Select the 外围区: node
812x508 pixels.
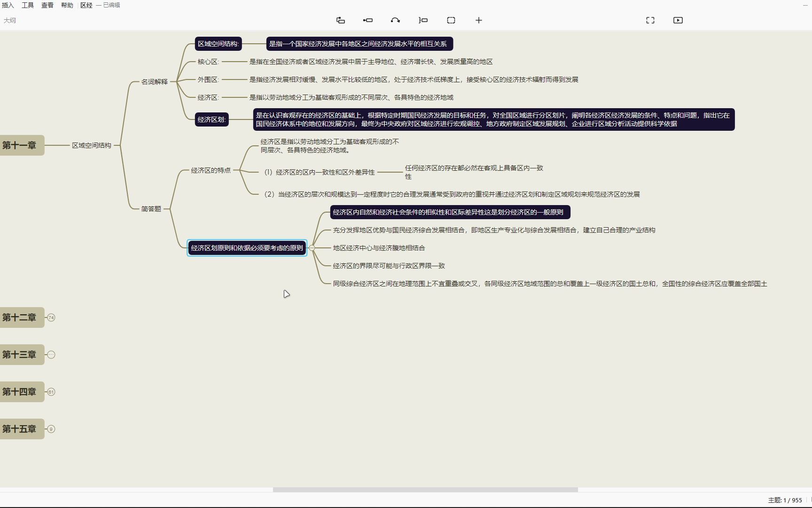pos(208,79)
